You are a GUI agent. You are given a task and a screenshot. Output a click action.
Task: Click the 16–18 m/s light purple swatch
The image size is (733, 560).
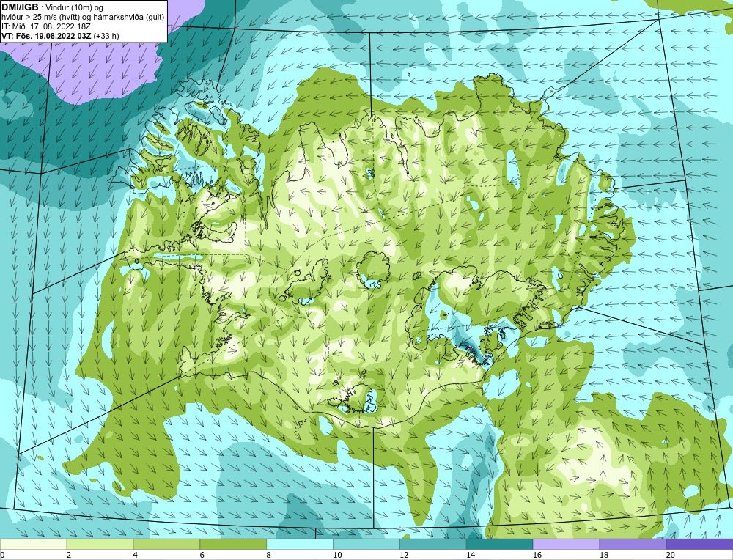[566, 544]
